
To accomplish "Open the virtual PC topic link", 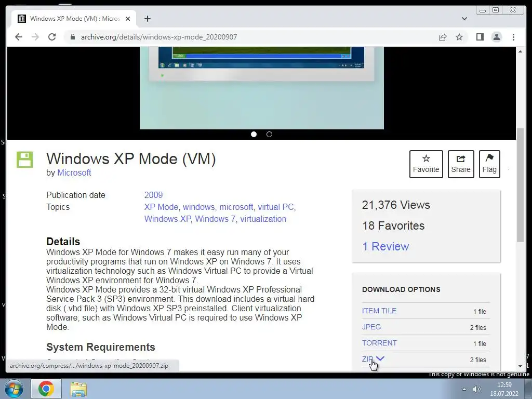I will (x=275, y=207).
